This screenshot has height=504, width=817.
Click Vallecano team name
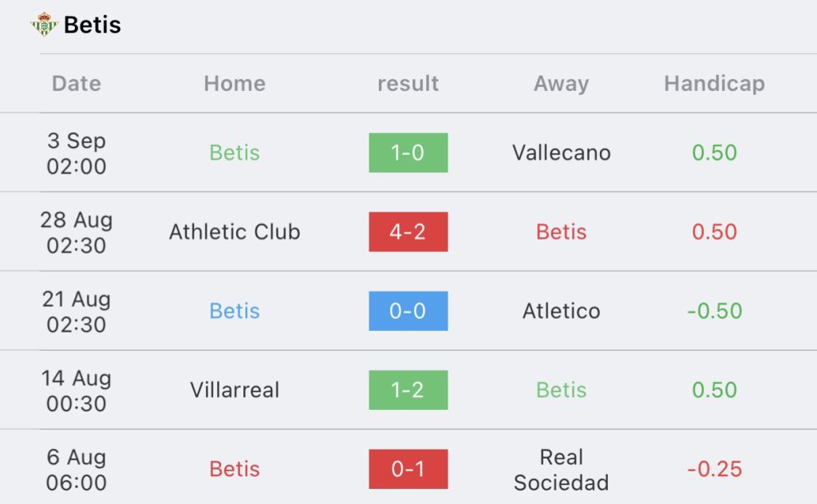[561, 152]
